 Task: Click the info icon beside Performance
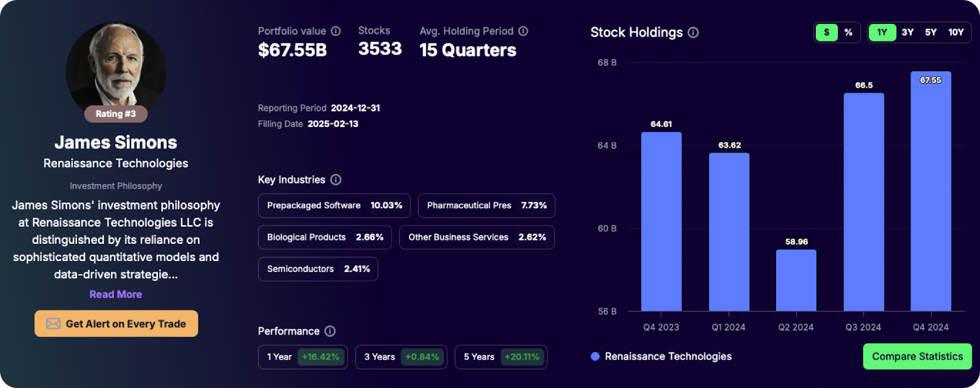[x=330, y=331]
